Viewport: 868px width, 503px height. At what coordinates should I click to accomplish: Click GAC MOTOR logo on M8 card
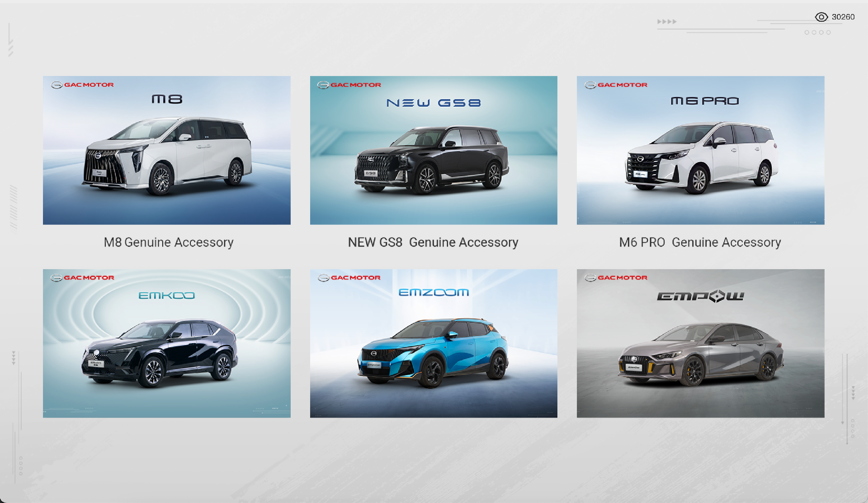click(x=82, y=85)
